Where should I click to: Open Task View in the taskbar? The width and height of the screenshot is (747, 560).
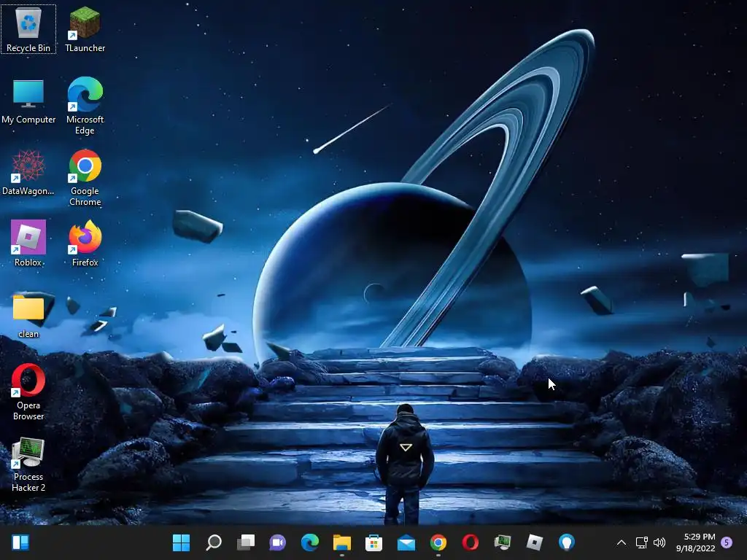click(x=245, y=542)
